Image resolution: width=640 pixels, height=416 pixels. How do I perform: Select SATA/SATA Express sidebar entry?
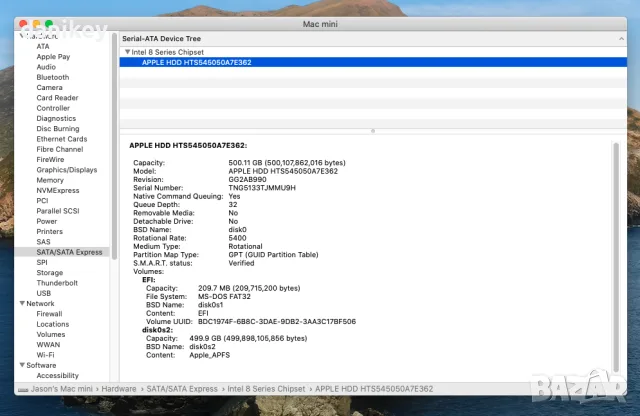coord(63,252)
